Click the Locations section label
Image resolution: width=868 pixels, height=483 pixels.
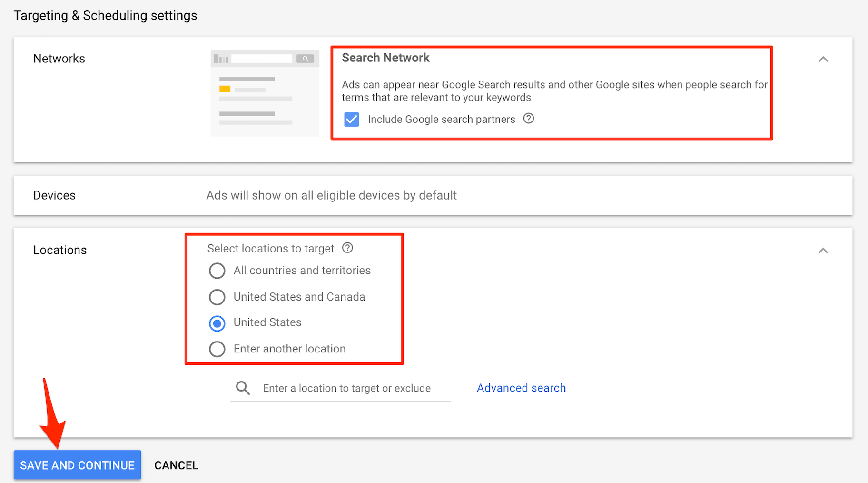(x=60, y=250)
